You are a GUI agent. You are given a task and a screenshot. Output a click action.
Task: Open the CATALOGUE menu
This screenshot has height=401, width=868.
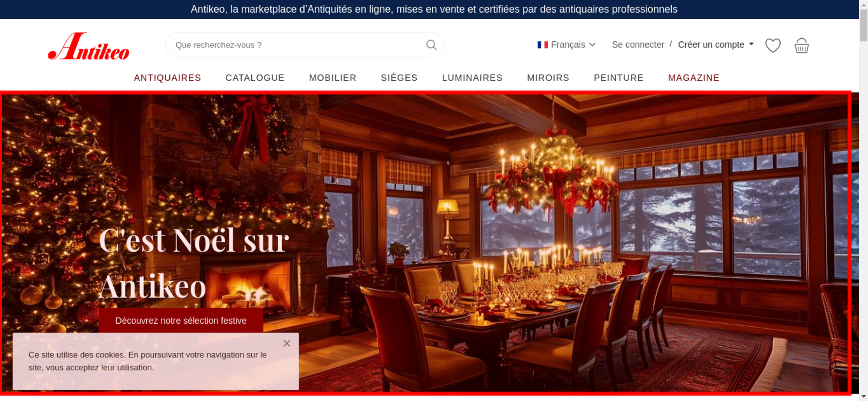pos(255,78)
